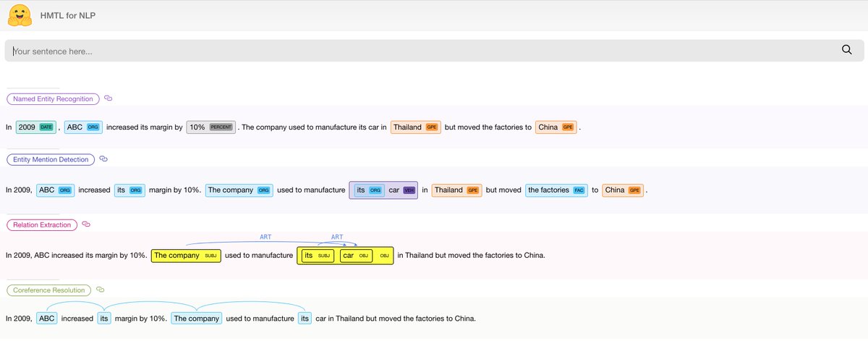Copy link icon beside Named Entity Recognition

(x=109, y=98)
